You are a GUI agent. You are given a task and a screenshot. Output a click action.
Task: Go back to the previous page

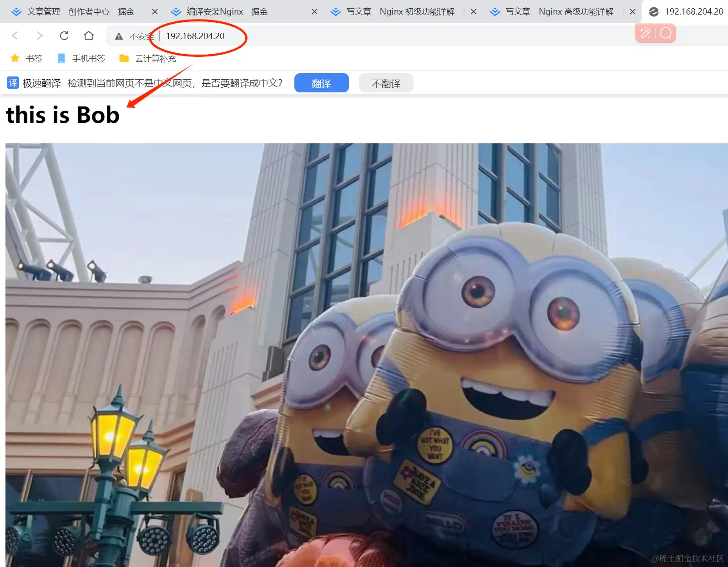point(15,35)
